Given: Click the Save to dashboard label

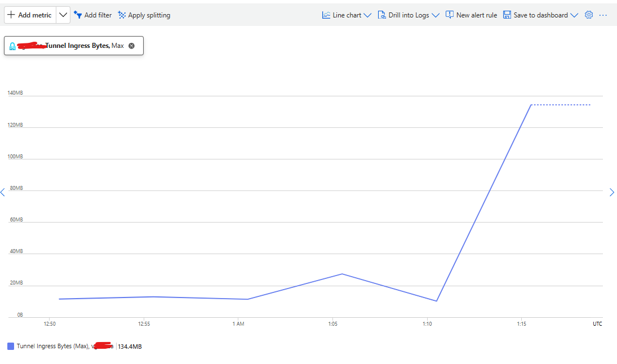Looking at the screenshot, I should (x=541, y=15).
